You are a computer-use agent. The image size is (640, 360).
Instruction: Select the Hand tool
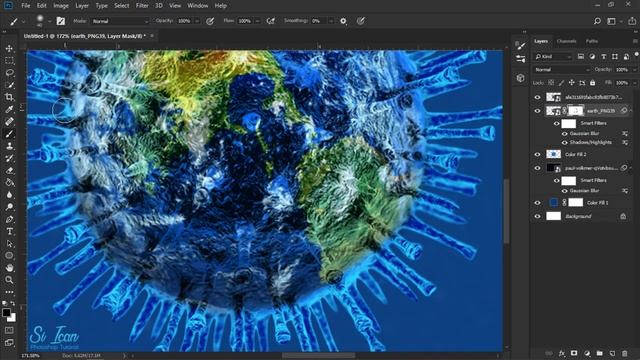(9, 268)
